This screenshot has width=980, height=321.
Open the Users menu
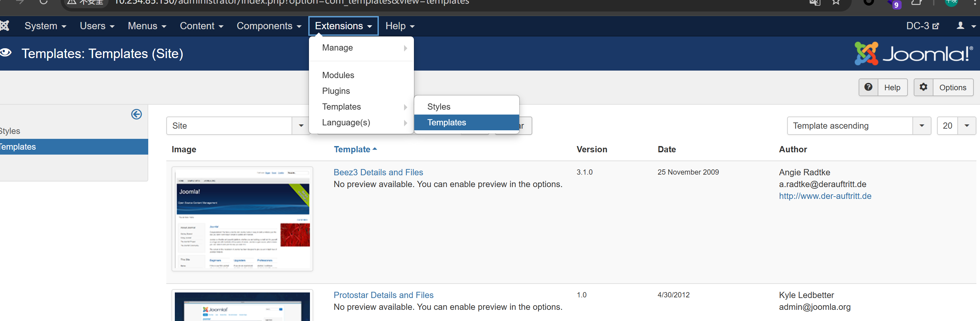[97, 26]
